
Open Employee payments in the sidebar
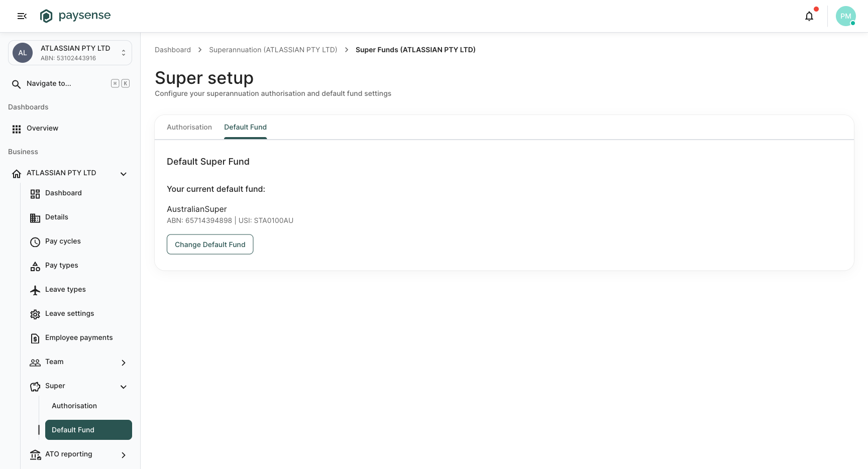tap(79, 338)
